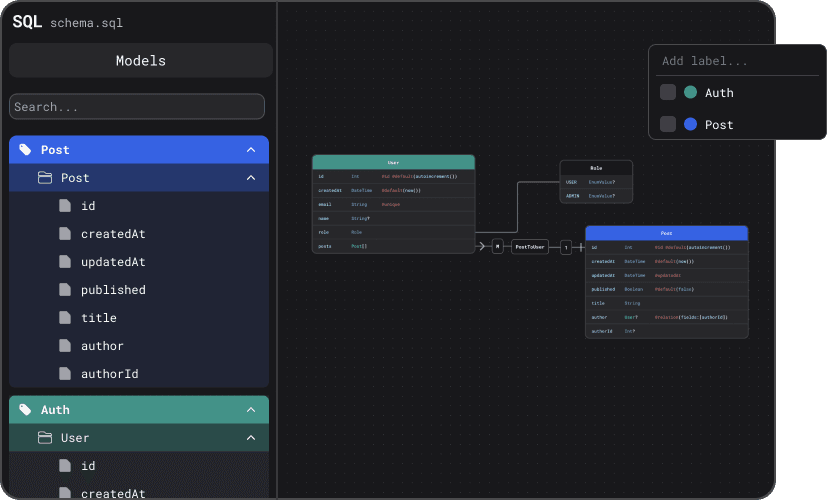Image resolution: width=827 pixels, height=500 pixels.
Task: Click file icon beside title field
Action: [x=65, y=318]
